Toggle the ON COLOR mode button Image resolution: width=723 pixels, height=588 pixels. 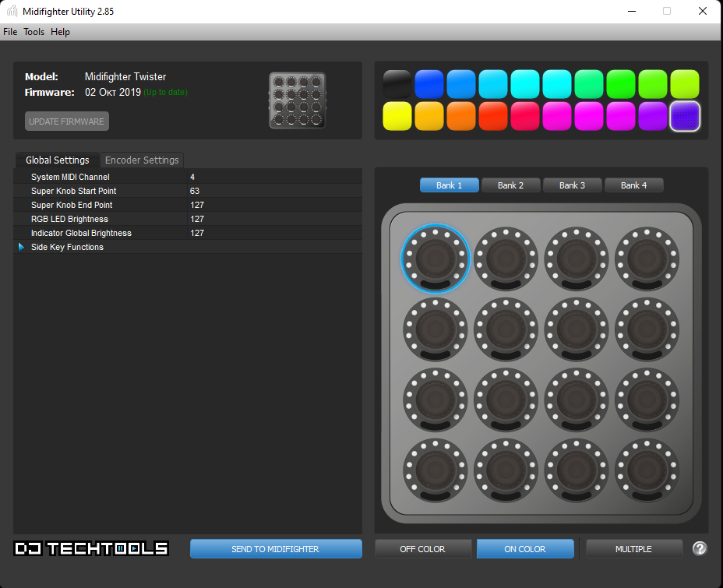525,549
